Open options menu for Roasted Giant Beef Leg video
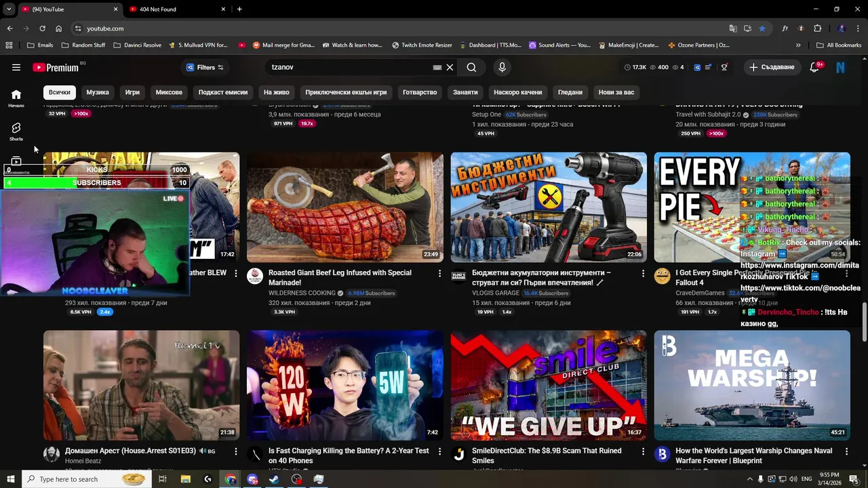The width and height of the screenshot is (868, 488). pos(439,273)
